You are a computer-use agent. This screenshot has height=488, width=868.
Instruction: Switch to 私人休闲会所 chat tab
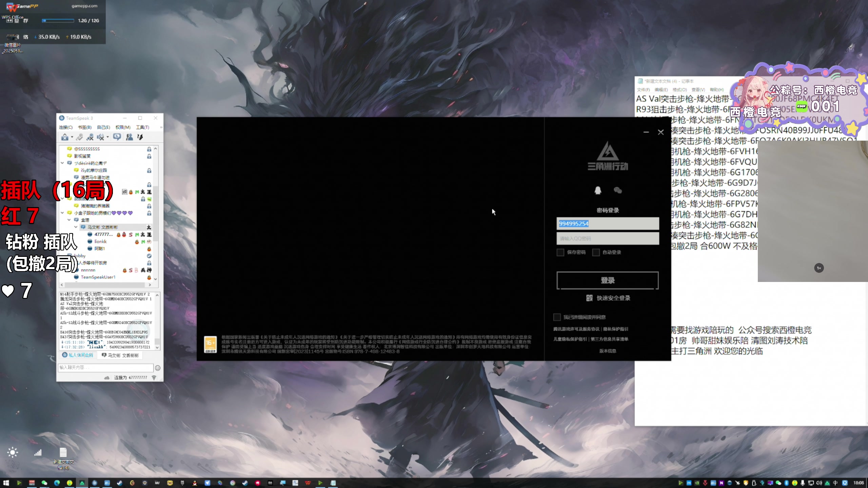[x=78, y=355]
